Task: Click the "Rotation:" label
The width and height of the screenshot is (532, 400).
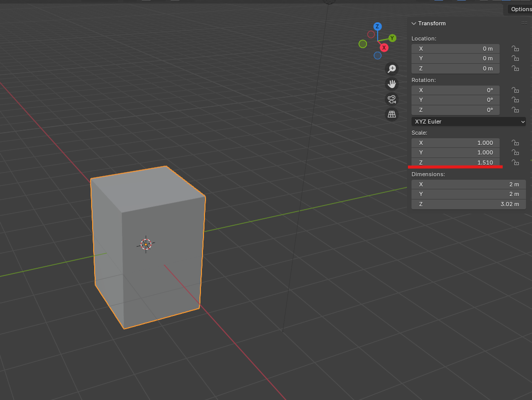Action: (x=424, y=80)
